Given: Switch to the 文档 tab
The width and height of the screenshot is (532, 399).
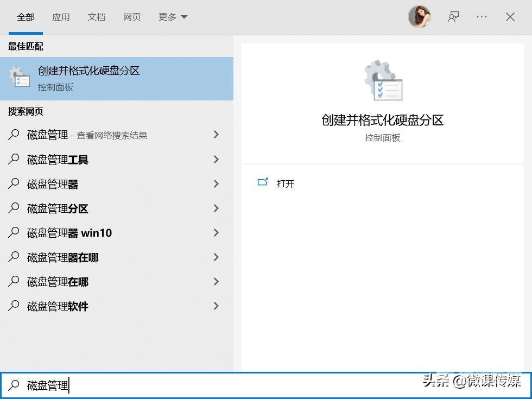Looking at the screenshot, I should click(97, 17).
